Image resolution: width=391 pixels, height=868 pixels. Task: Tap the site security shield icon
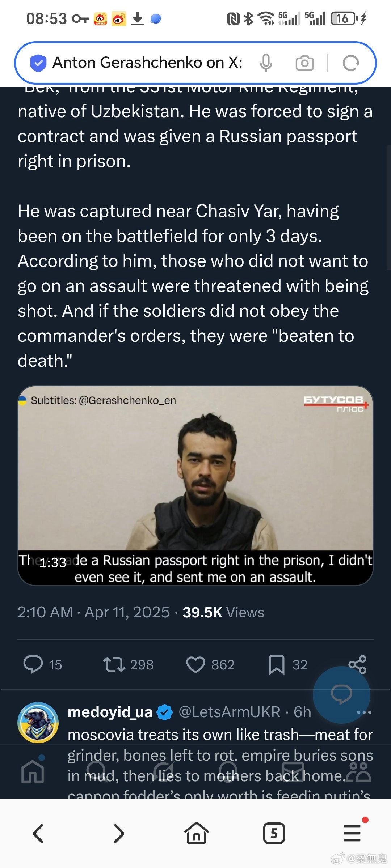tap(38, 63)
